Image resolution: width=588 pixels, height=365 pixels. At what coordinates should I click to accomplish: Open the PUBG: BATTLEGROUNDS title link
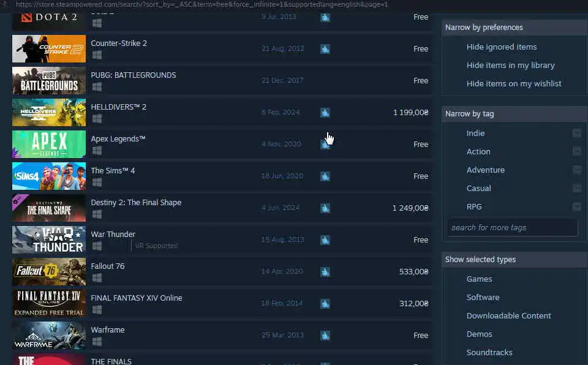pos(133,75)
